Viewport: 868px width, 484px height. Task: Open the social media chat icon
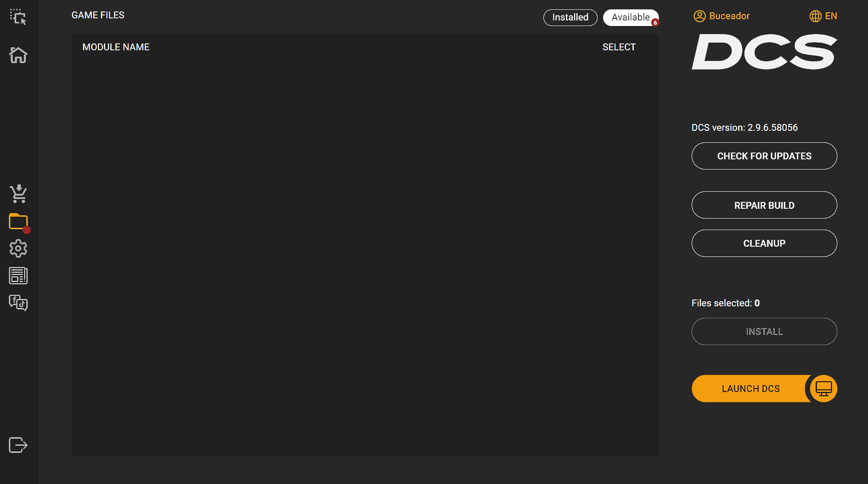(x=18, y=303)
